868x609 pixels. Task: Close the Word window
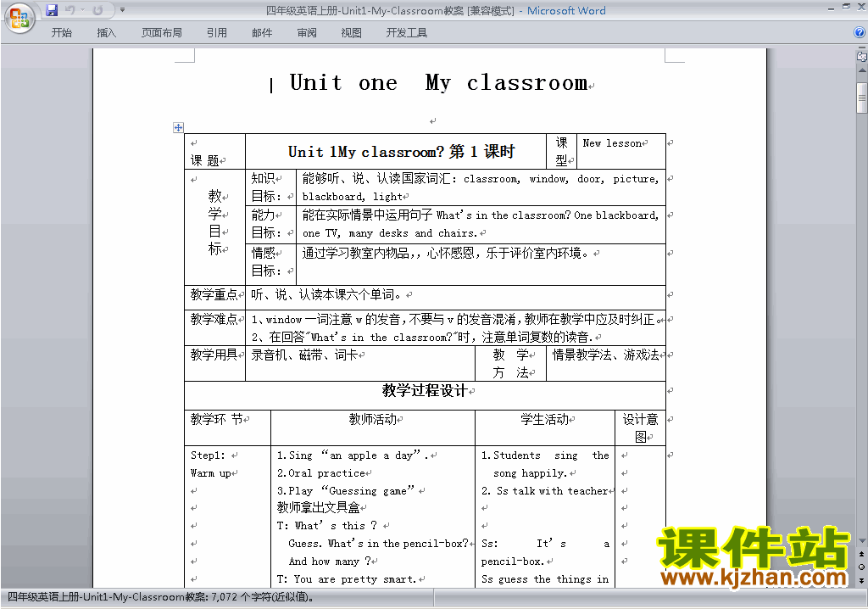tap(861, 8)
